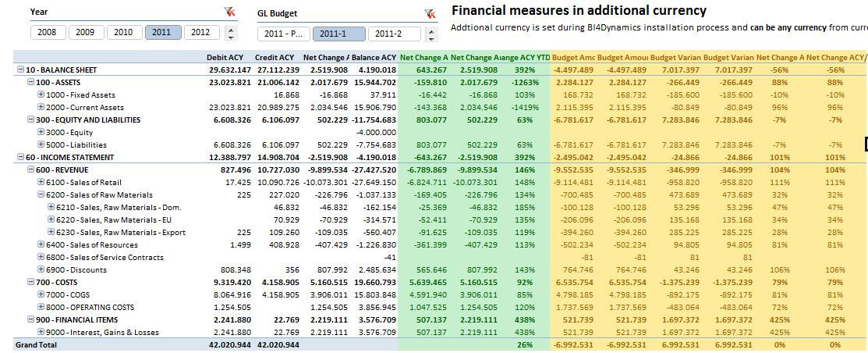Click GL Budget slicer scroll up arrow
This screenshot has width=868, height=353.
pos(431,30)
